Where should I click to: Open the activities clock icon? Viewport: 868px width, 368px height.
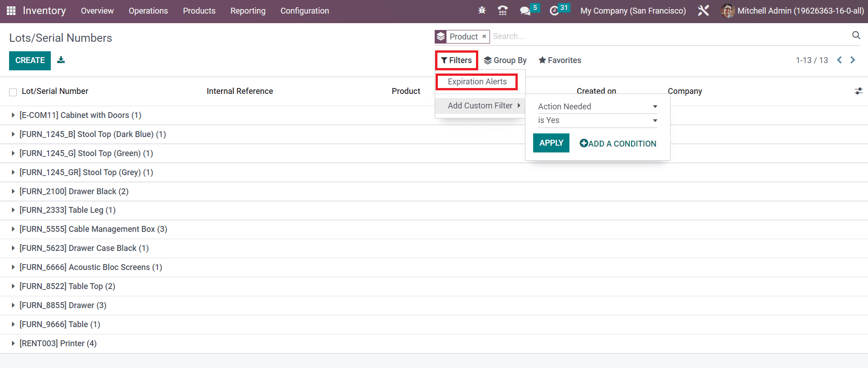coord(554,10)
